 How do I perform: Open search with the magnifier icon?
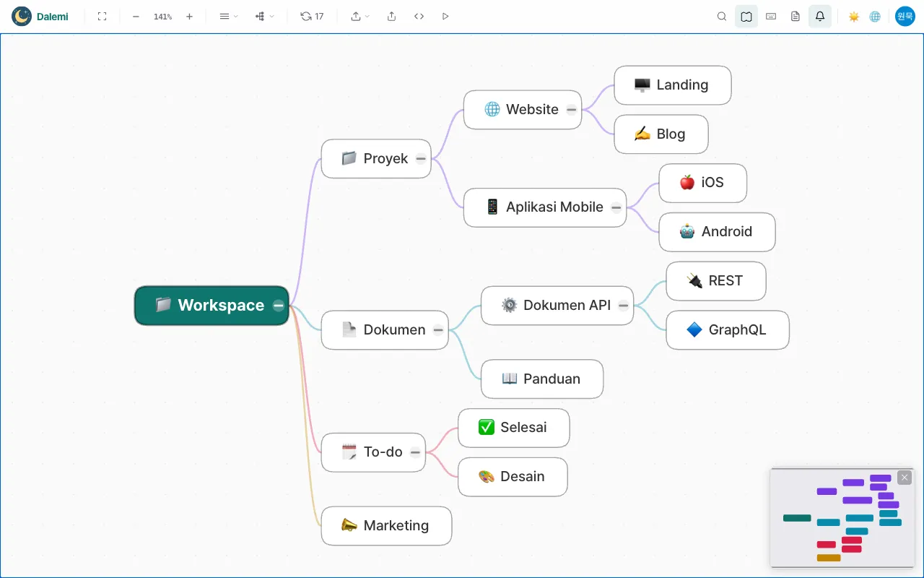click(x=722, y=16)
